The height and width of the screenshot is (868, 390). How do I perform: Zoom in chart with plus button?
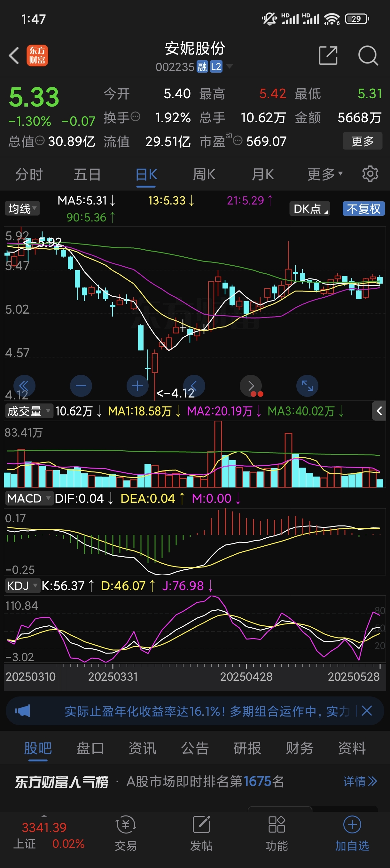(x=137, y=385)
